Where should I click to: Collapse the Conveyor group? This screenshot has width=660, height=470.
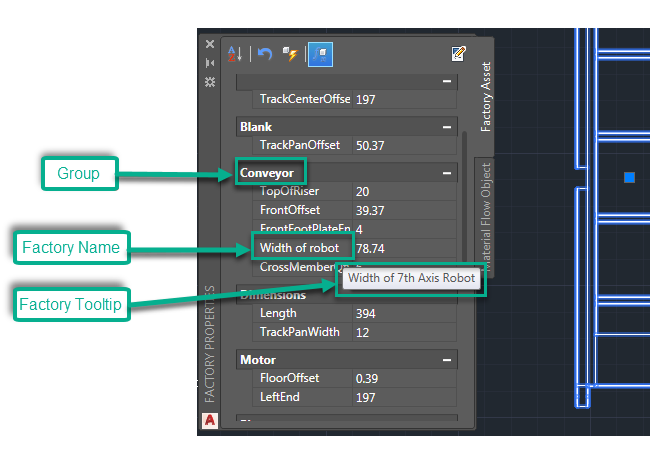point(447,173)
